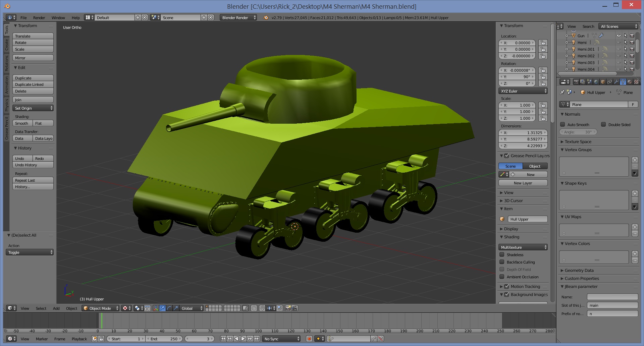Image resolution: width=644 pixels, height=346 pixels.
Task: Open the Modifiers properties tab (wrench icon)
Action: pos(616,82)
